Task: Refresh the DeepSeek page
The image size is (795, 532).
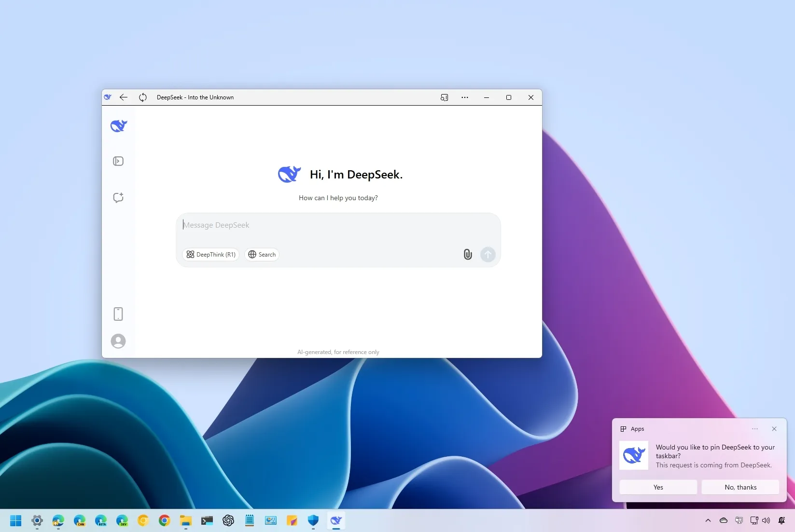Action: pyautogui.click(x=143, y=97)
